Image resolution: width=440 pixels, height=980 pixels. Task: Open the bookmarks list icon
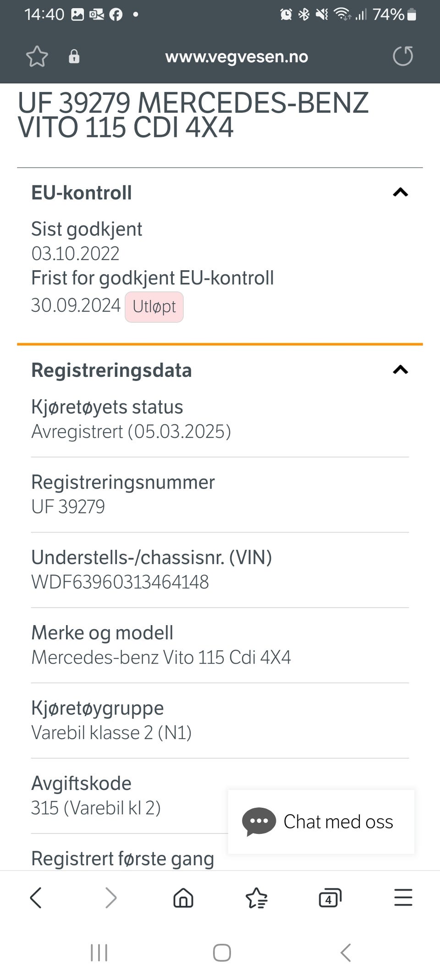point(257,898)
